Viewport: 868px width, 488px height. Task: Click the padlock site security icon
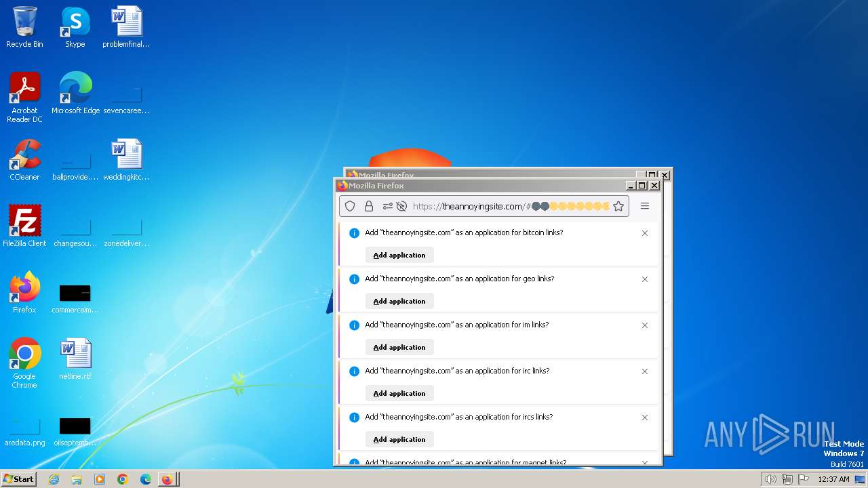[368, 206]
